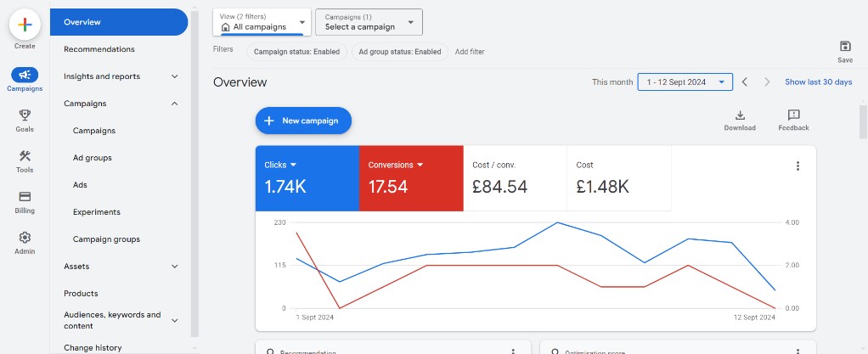Open the Tools wrench icon
The height and width of the screenshot is (354, 868).
click(x=25, y=156)
